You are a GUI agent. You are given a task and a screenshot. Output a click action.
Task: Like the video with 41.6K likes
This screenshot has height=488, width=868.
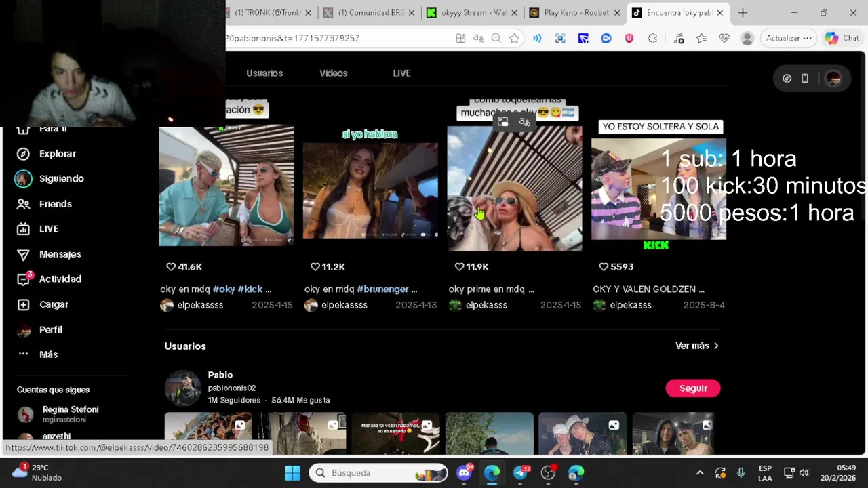coord(171,267)
